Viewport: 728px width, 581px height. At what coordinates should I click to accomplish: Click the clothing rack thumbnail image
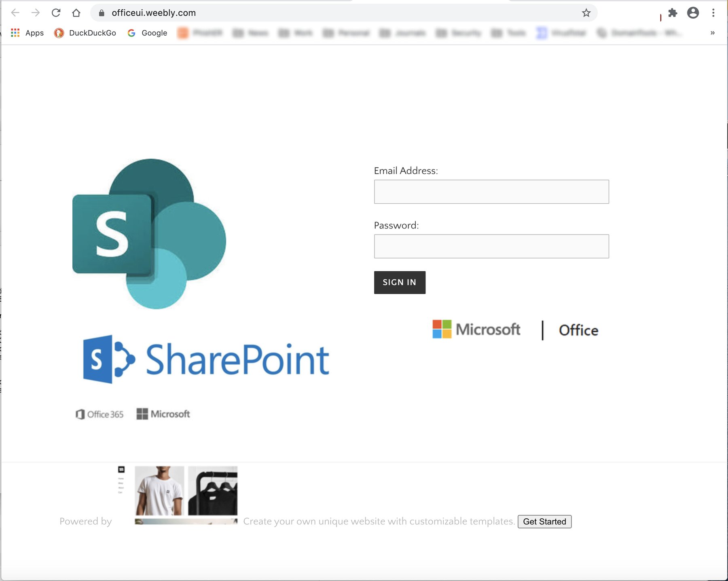pyautogui.click(x=212, y=491)
